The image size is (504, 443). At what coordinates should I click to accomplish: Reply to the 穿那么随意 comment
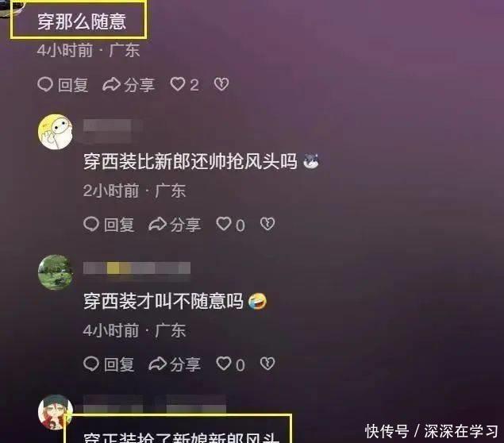[x=63, y=85]
